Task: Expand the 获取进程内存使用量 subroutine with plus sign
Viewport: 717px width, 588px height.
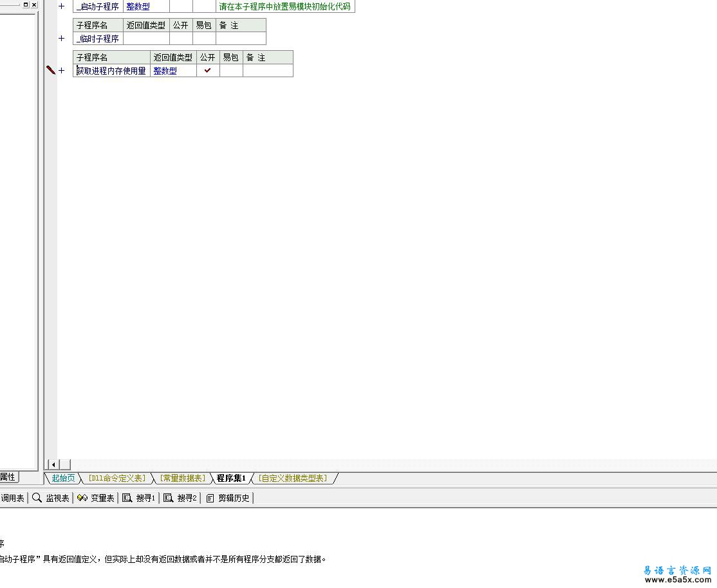Action: [x=61, y=70]
